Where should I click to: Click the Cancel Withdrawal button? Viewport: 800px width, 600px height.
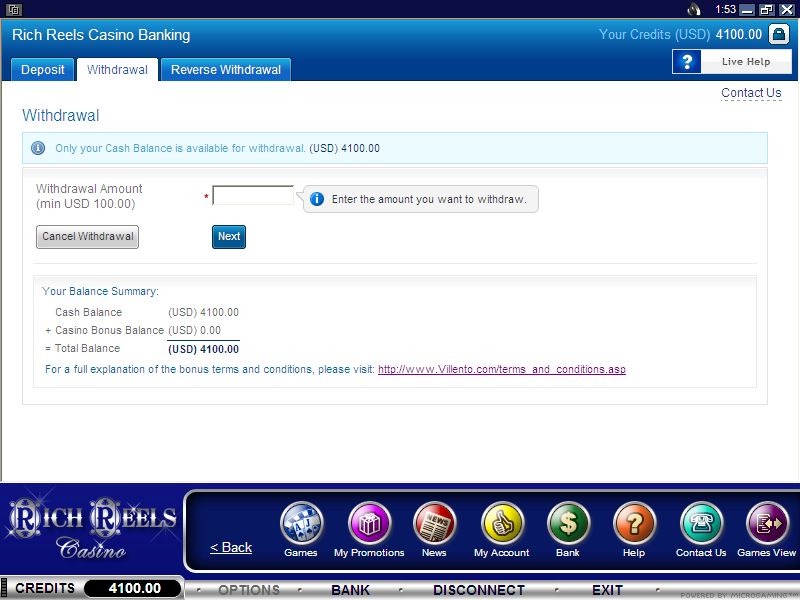click(87, 237)
